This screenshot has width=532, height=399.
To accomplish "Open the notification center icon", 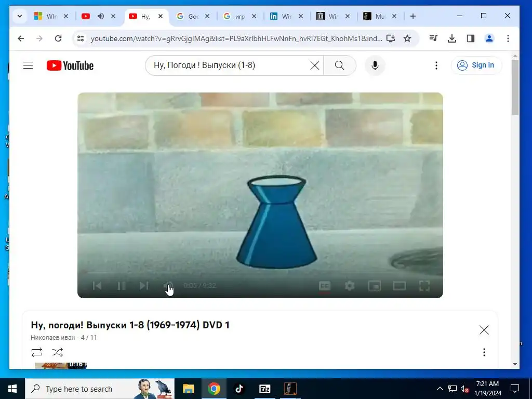I will coord(515,389).
